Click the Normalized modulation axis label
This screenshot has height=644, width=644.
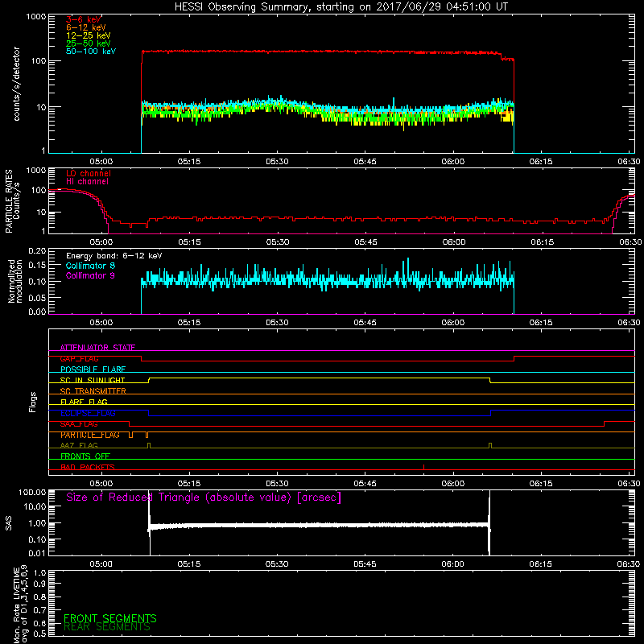point(15,281)
